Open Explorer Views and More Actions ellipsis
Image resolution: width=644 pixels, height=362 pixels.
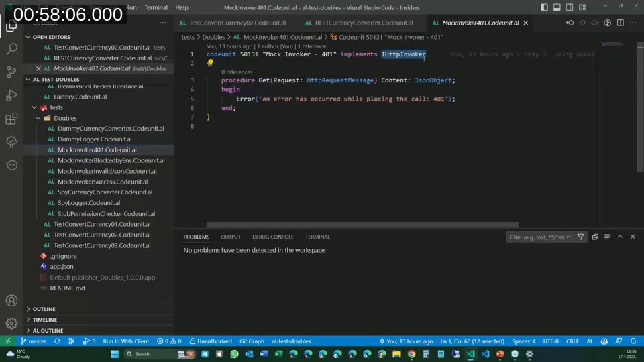coord(162,23)
